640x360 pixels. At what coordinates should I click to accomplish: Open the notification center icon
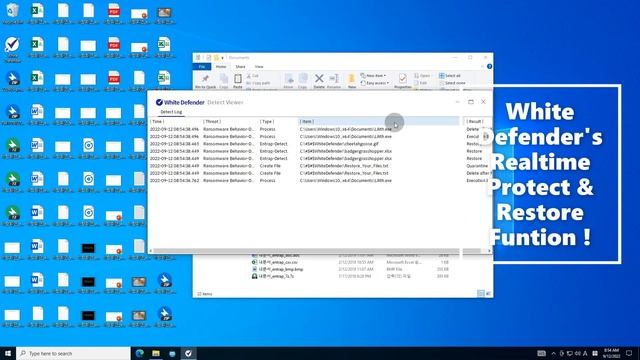click(630, 353)
